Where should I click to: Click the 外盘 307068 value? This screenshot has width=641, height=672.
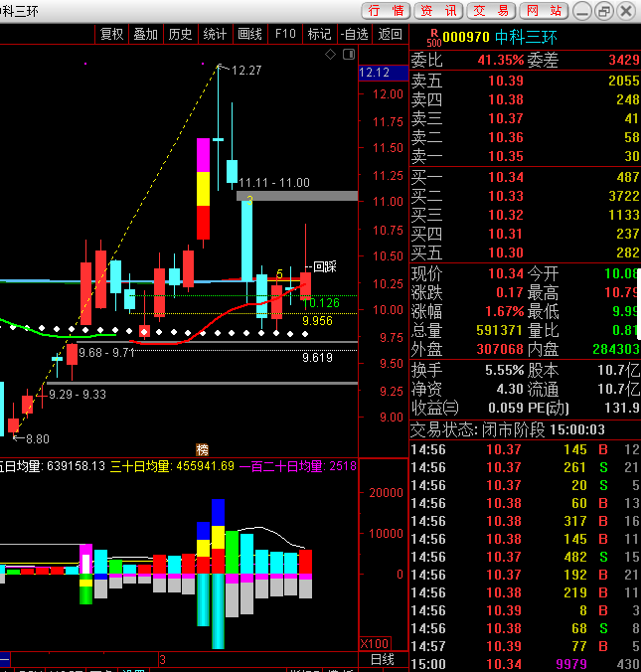coord(500,349)
